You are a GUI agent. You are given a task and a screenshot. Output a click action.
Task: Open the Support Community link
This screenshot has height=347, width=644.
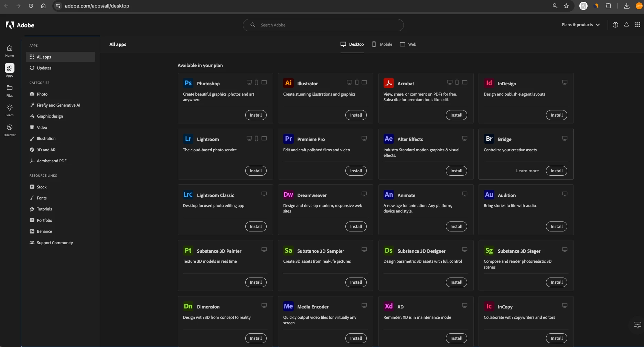[x=61, y=243]
